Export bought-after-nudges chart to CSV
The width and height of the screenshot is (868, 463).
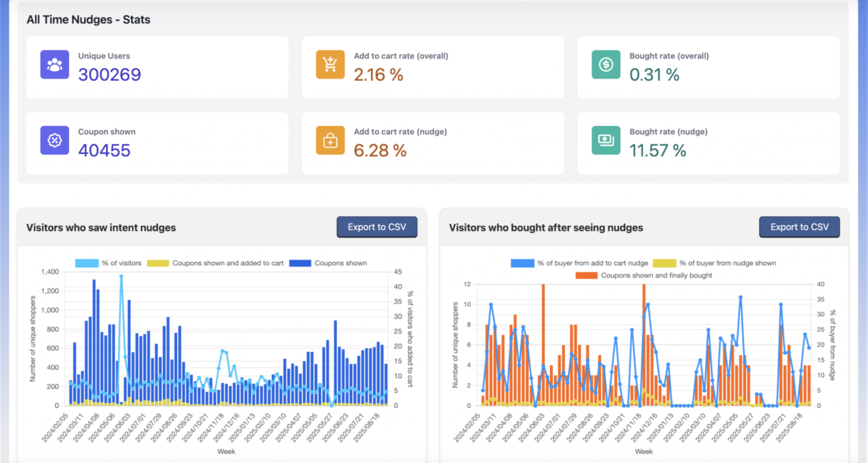pos(799,227)
